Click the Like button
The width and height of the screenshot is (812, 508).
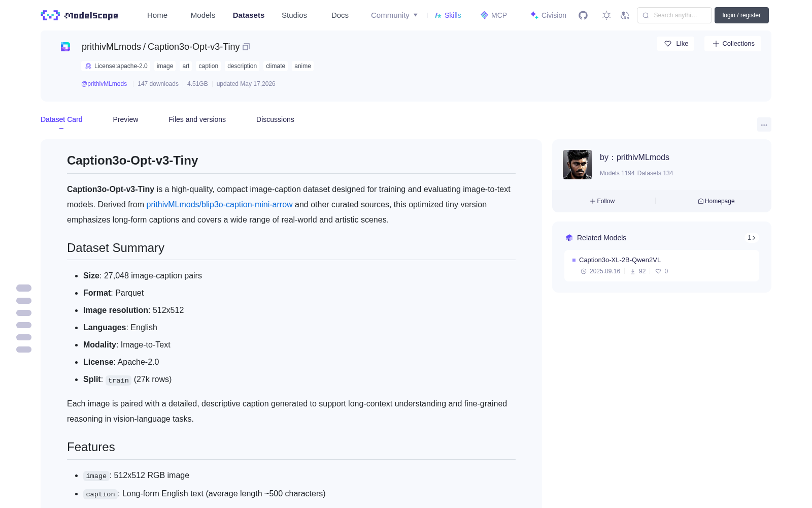675,44
